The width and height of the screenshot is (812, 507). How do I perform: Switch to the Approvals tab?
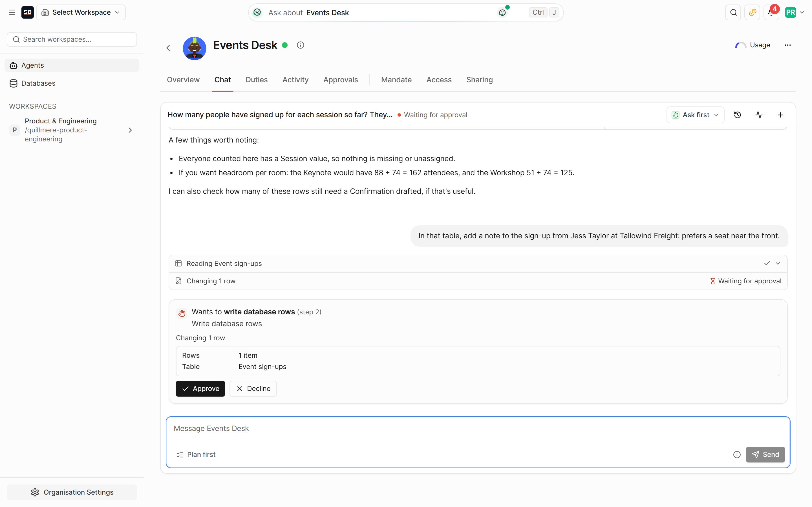(340, 80)
